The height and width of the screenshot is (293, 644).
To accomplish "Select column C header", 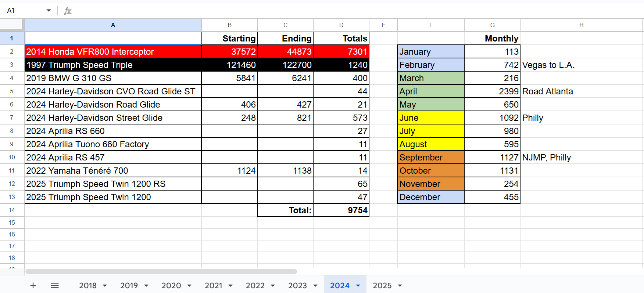I will click(x=285, y=25).
